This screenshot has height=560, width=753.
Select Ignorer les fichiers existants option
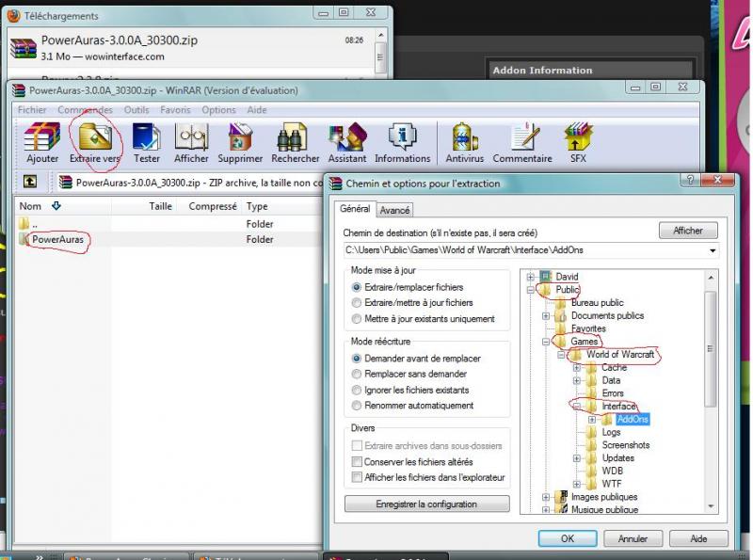click(357, 390)
